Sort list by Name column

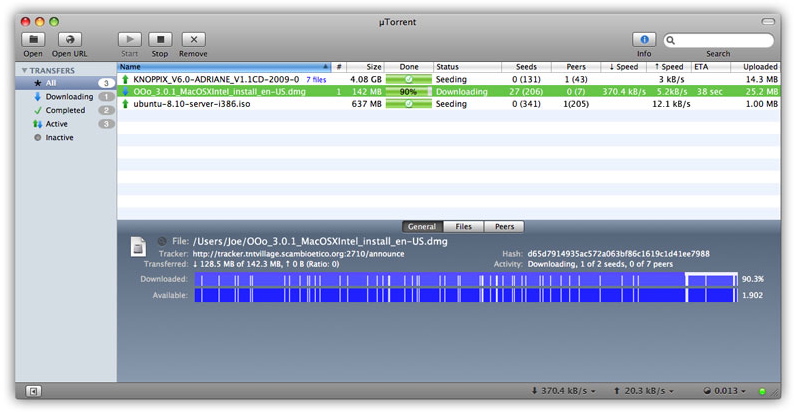224,67
